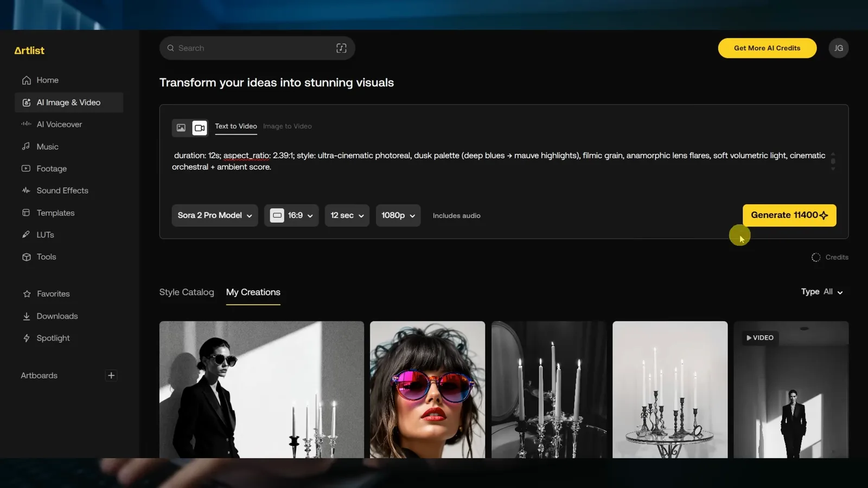The image size is (868, 488).
Task: Open the 1080p resolution dropdown
Action: (x=398, y=215)
